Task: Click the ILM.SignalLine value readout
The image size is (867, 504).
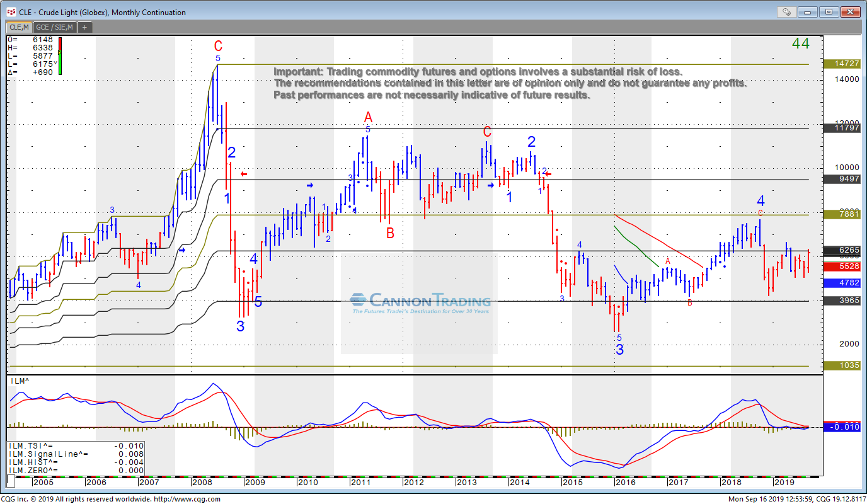Action: 76,454
